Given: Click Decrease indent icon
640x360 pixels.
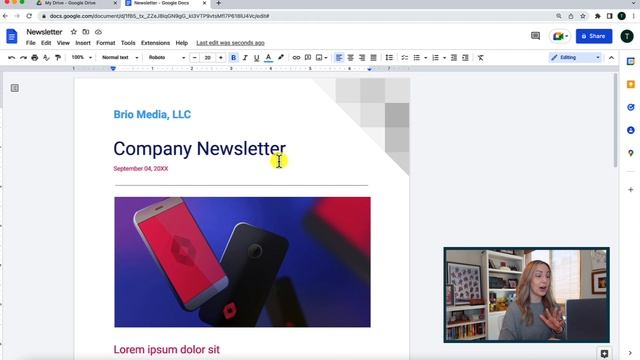Looking at the screenshot, I should pyautogui.click(x=453, y=58).
